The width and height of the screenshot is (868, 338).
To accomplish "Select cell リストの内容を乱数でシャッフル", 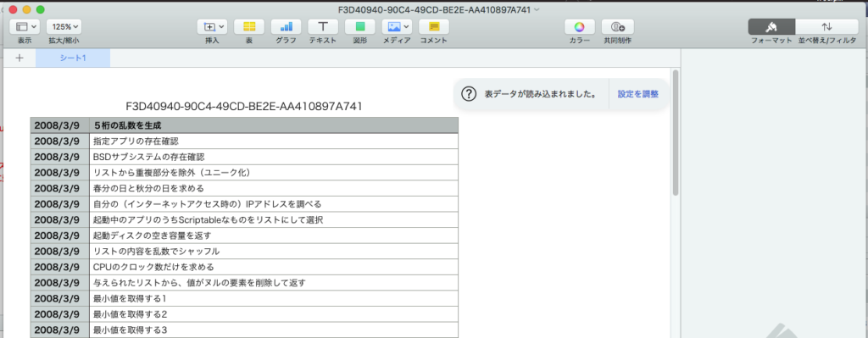I will [274, 251].
